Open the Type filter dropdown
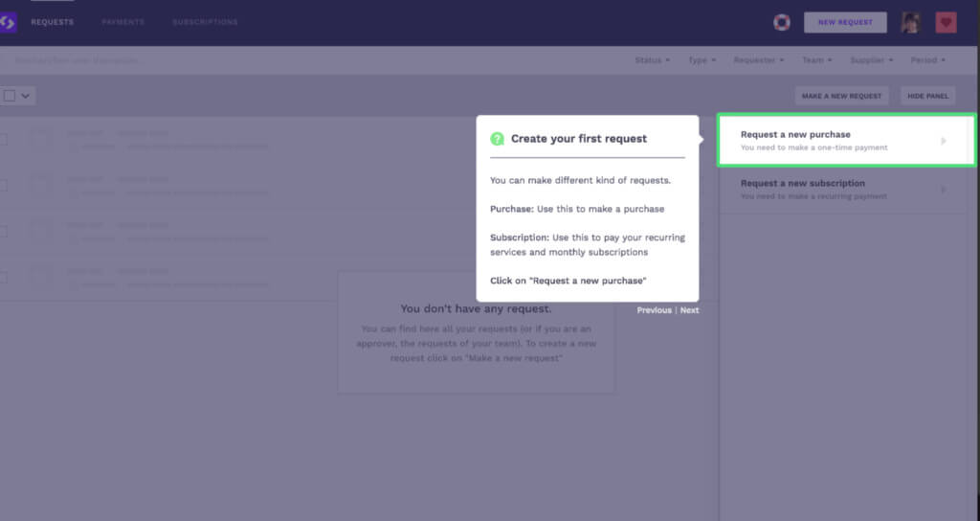 (x=702, y=60)
